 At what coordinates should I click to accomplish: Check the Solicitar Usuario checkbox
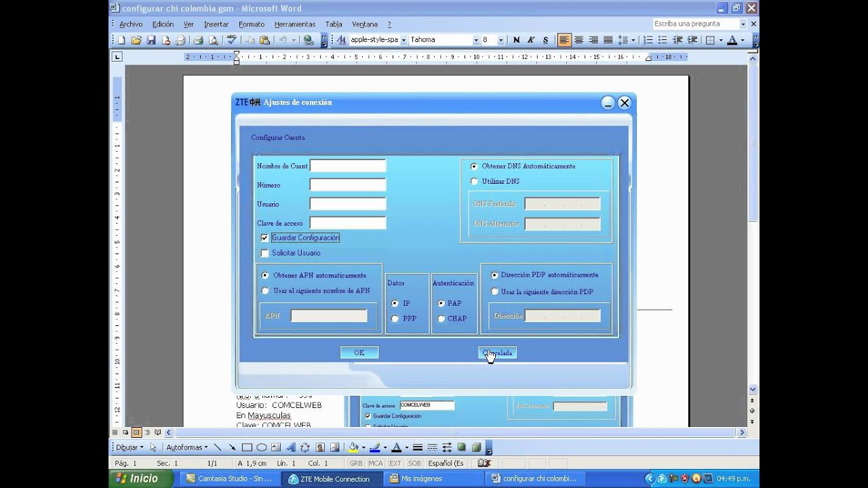pos(264,253)
